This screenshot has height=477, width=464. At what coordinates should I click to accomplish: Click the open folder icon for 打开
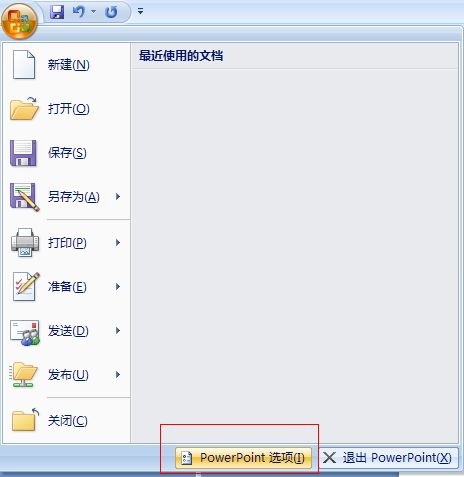[24, 109]
